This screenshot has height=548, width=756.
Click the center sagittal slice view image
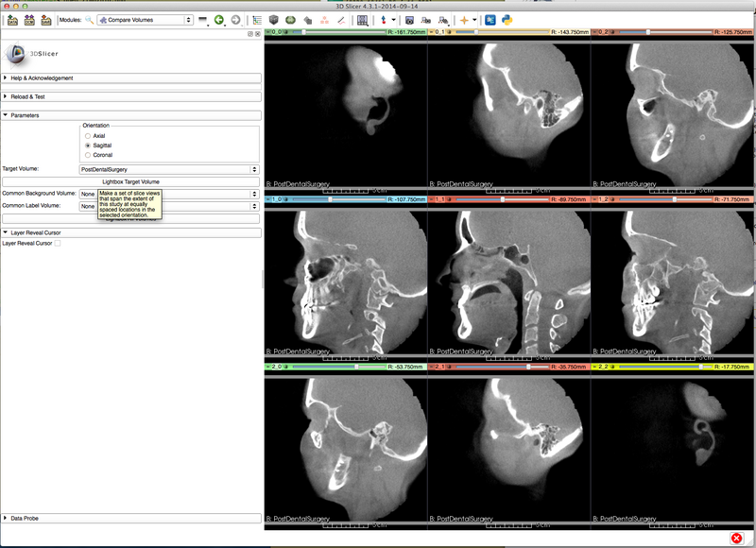click(x=508, y=283)
